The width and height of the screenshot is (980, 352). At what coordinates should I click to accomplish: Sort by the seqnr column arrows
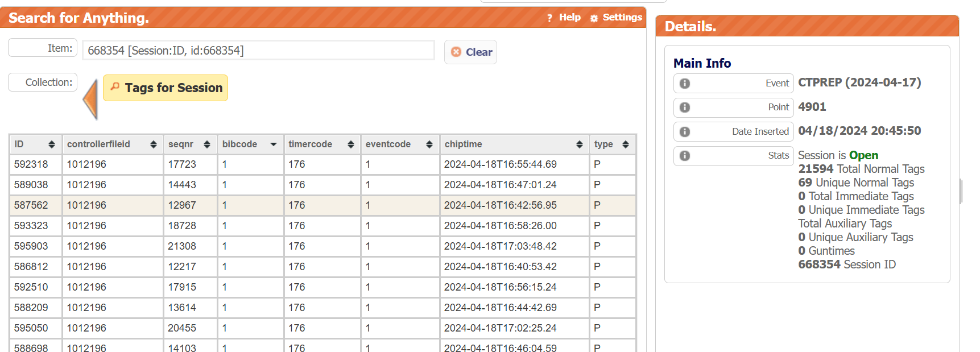pyautogui.click(x=207, y=144)
